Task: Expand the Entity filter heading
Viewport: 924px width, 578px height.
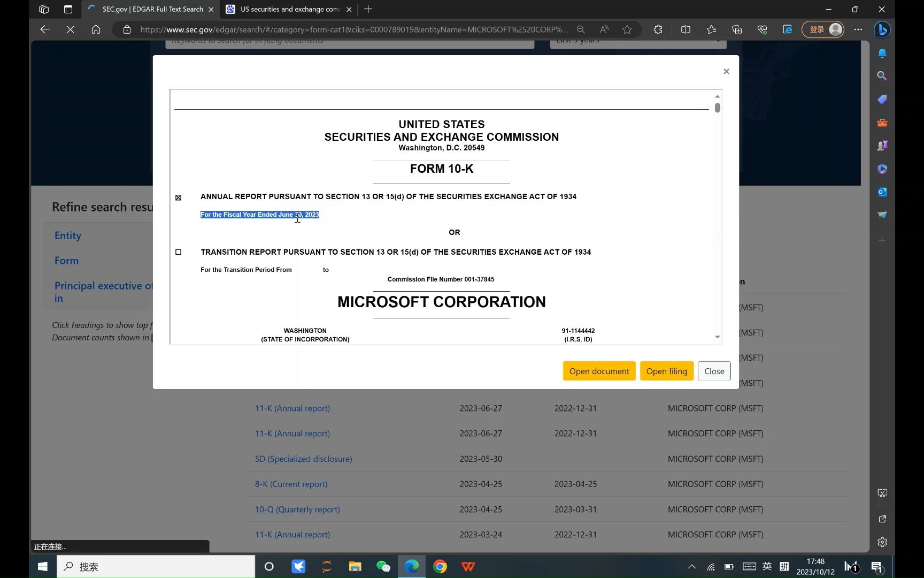Action: click(68, 235)
